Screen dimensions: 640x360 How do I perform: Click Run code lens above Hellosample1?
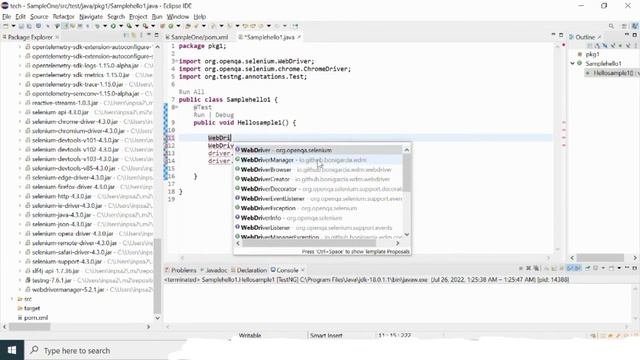(199, 115)
